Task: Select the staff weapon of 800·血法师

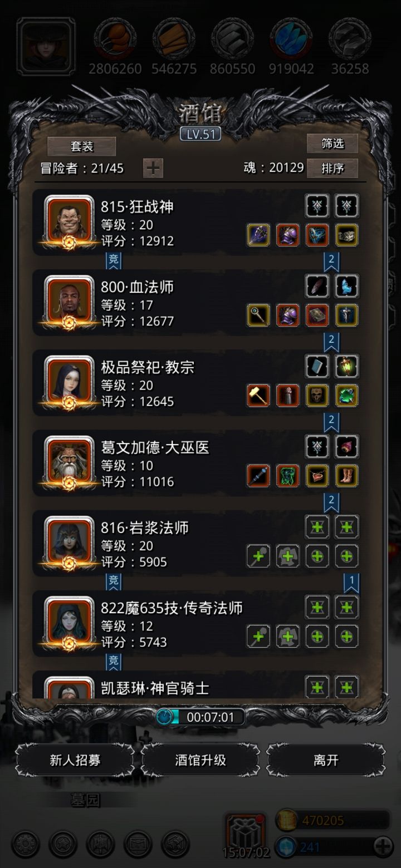Action: [x=258, y=315]
